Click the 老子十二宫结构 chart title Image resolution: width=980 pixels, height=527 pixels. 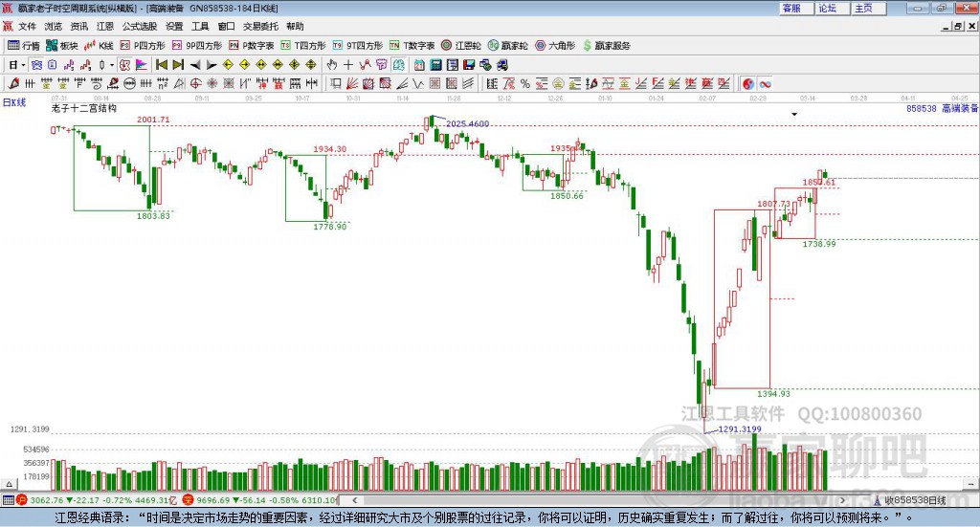[x=84, y=108]
